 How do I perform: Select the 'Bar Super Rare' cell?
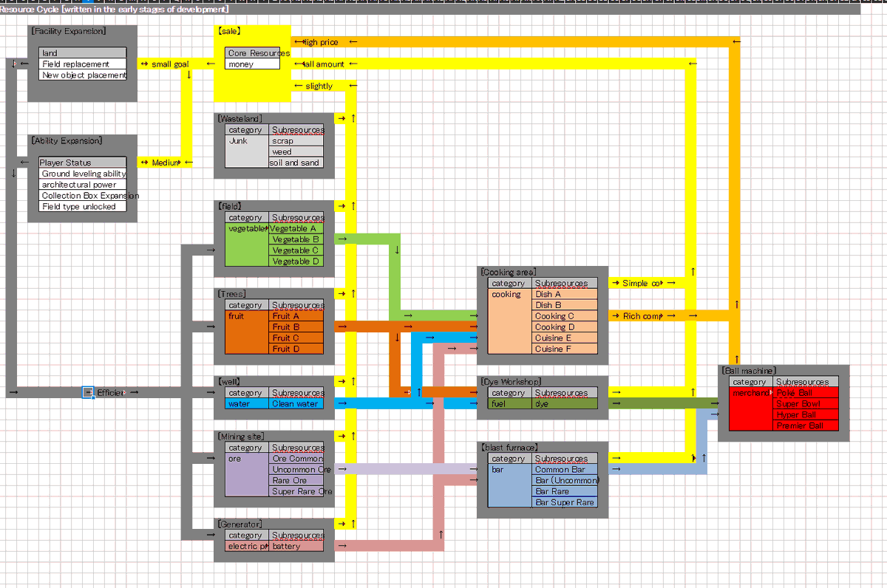tap(565, 502)
